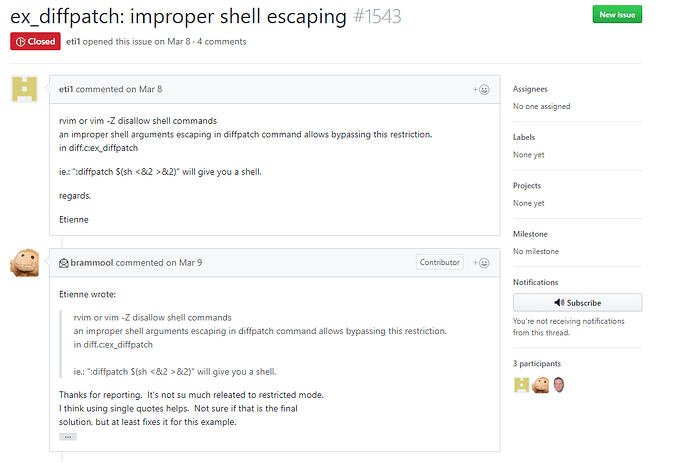The width and height of the screenshot is (690, 463).
Task: Add emoji reaction to eti1's comment
Action: point(481,90)
